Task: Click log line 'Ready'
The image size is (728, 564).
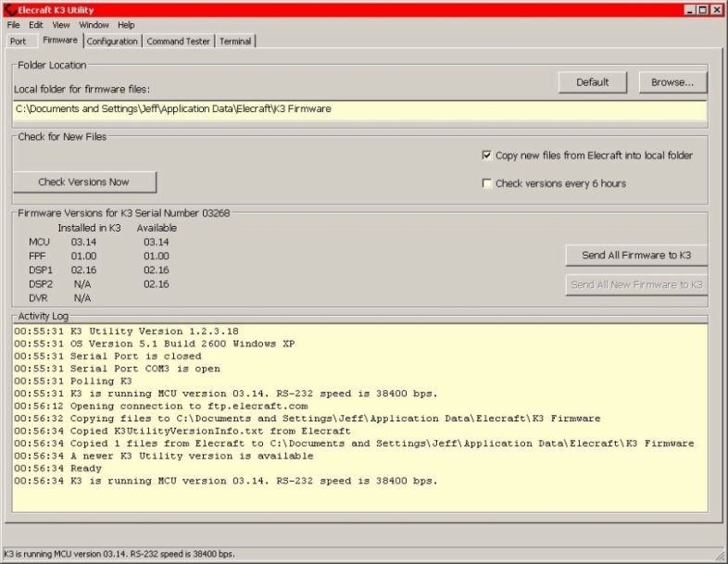Action: point(57,469)
